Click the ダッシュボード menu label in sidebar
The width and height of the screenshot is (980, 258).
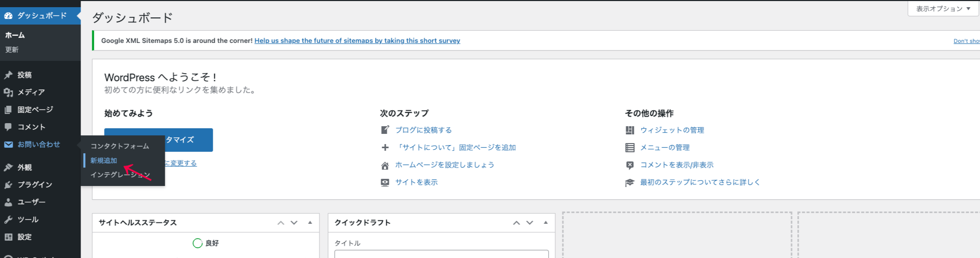(42, 16)
